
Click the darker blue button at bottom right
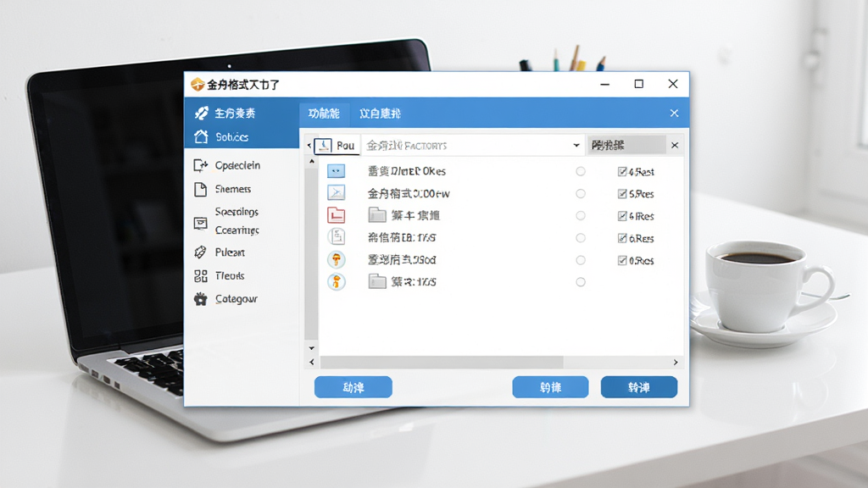[639, 387]
